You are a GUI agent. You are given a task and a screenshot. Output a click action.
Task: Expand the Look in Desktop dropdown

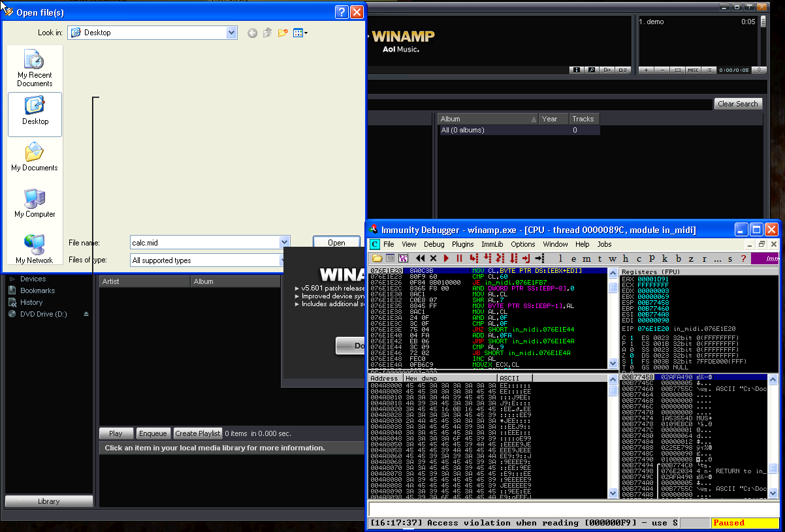pyautogui.click(x=231, y=33)
